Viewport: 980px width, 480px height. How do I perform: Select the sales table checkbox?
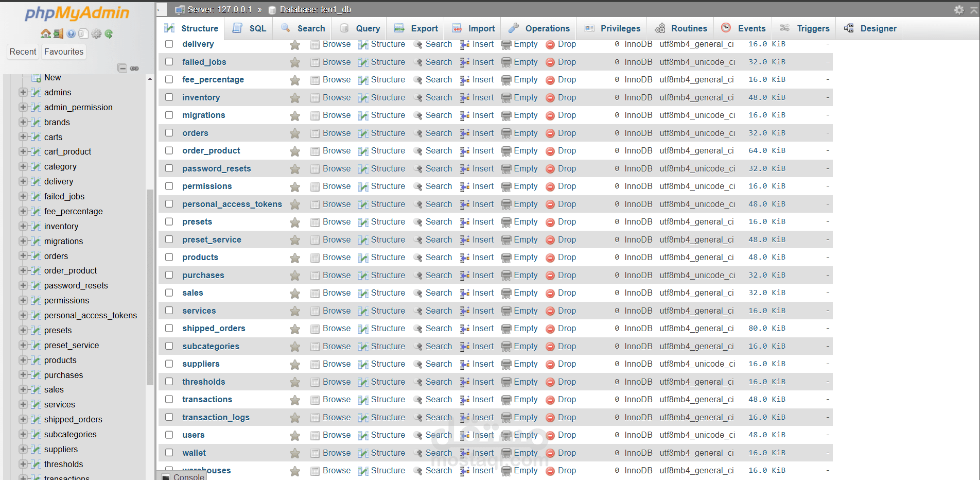click(x=169, y=293)
